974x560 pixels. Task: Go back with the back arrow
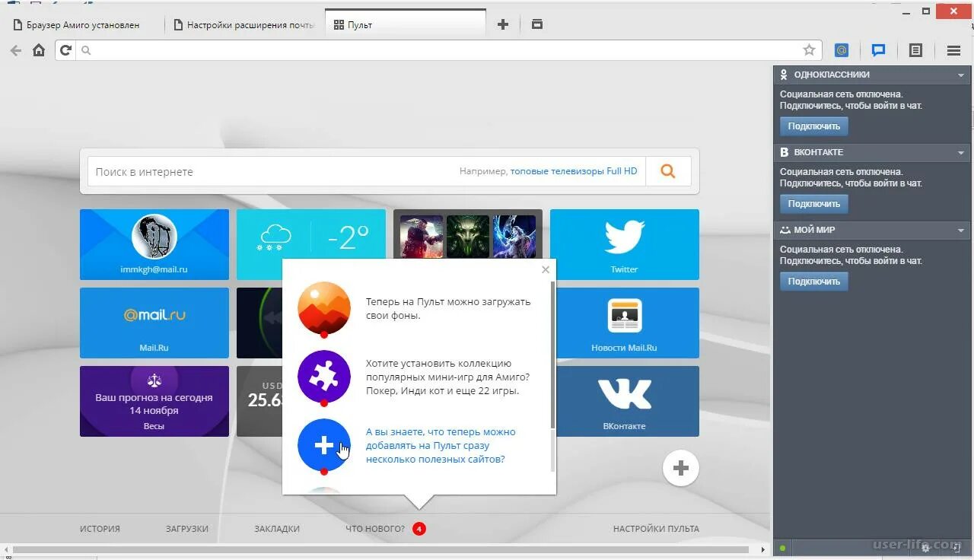pyautogui.click(x=15, y=50)
